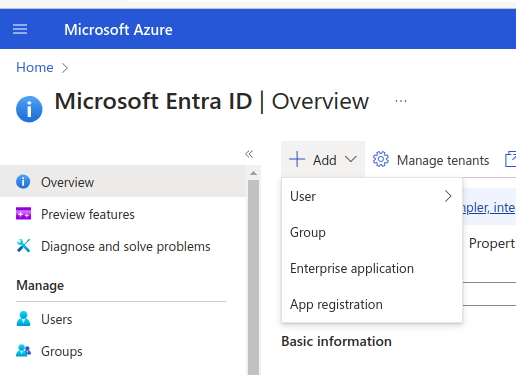Click the partially hidden banner link

click(x=489, y=207)
